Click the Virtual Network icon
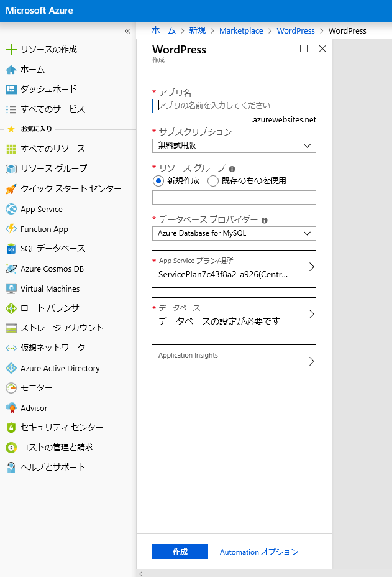This screenshot has width=392, height=577. 11,348
